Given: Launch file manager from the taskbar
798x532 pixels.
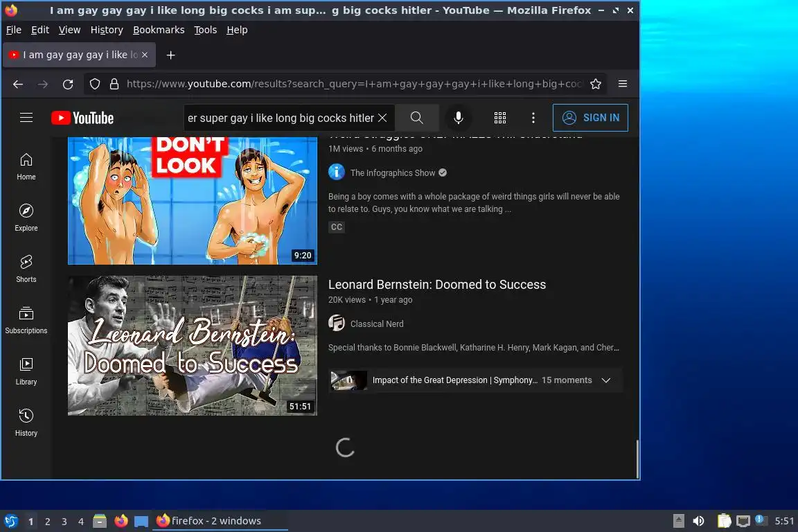Looking at the screenshot, I should pos(100,521).
